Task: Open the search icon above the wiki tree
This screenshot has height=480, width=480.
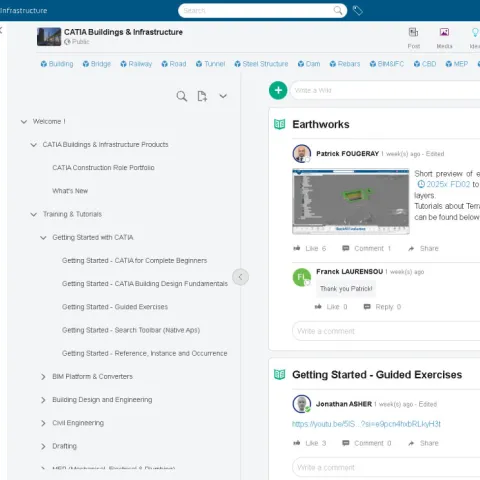Action: coord(182,96)
